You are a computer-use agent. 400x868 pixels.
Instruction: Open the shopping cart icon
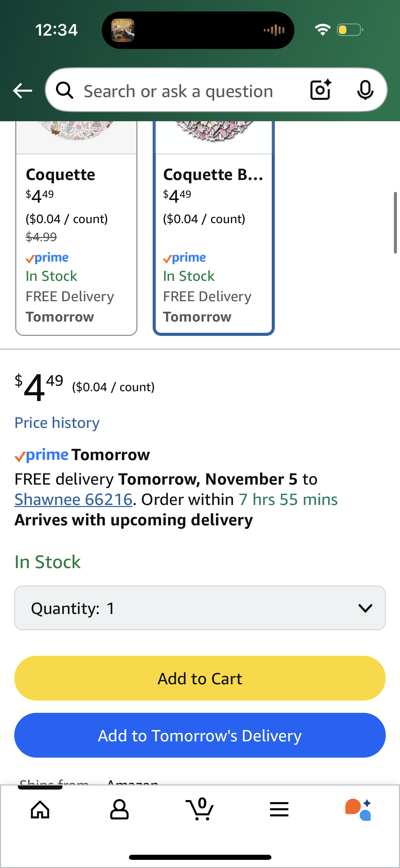click(x=200, y=809)
